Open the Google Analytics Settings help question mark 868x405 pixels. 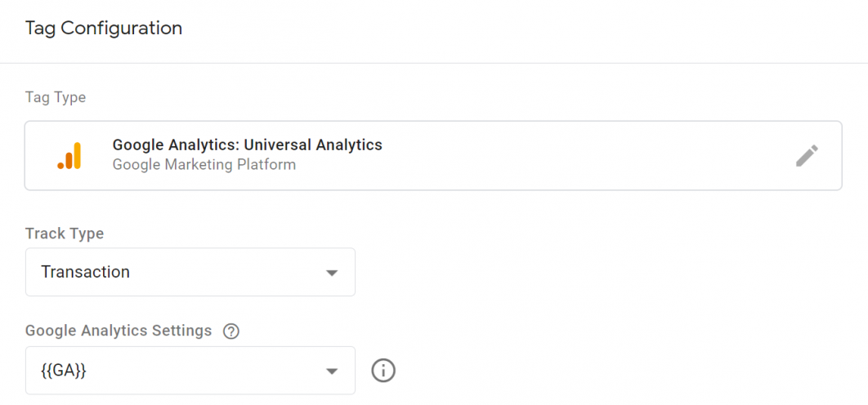click(231, 332)
